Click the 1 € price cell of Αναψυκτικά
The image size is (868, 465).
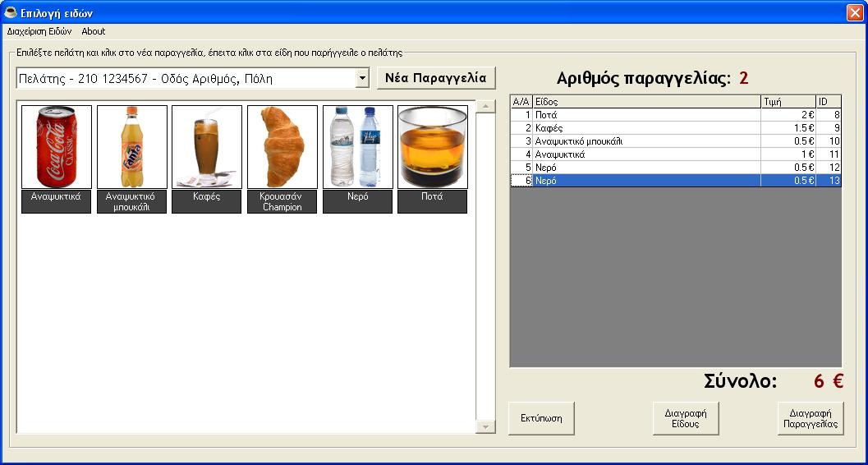coord(788,154)
